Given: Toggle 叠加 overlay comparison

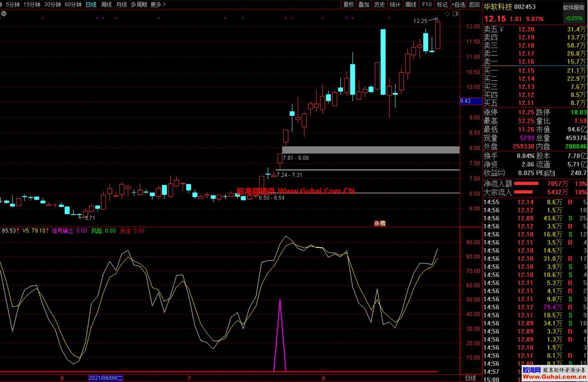Looking at the screenshot, I should [364, 4].
